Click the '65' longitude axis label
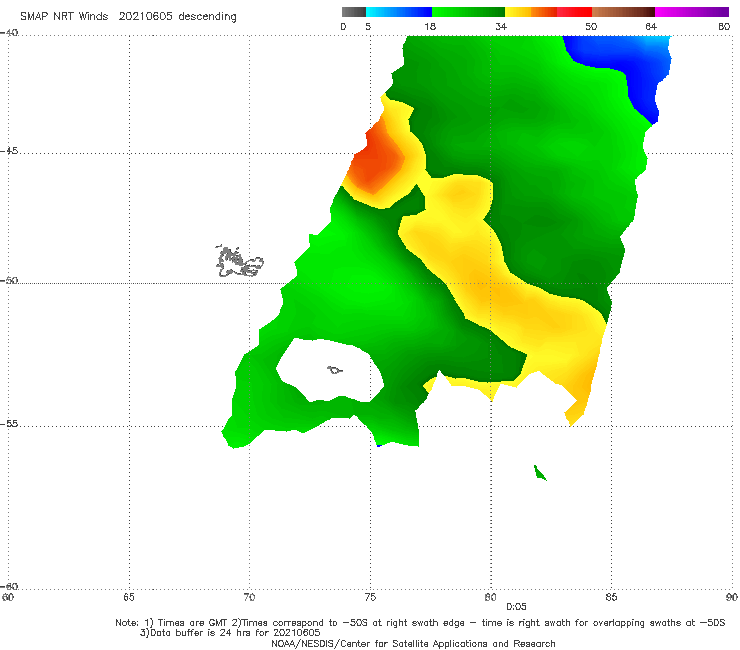Screen dimensions: 740x650 [129, 597]
